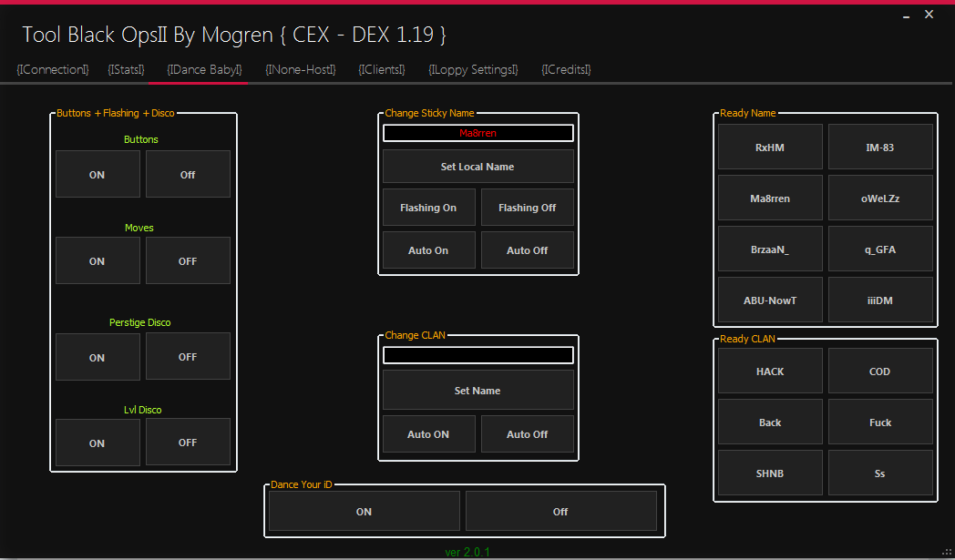This screenshot has width=955, height=560.
Task: Apply ready name ABU-NowT
Action: [x=770, y=300]
